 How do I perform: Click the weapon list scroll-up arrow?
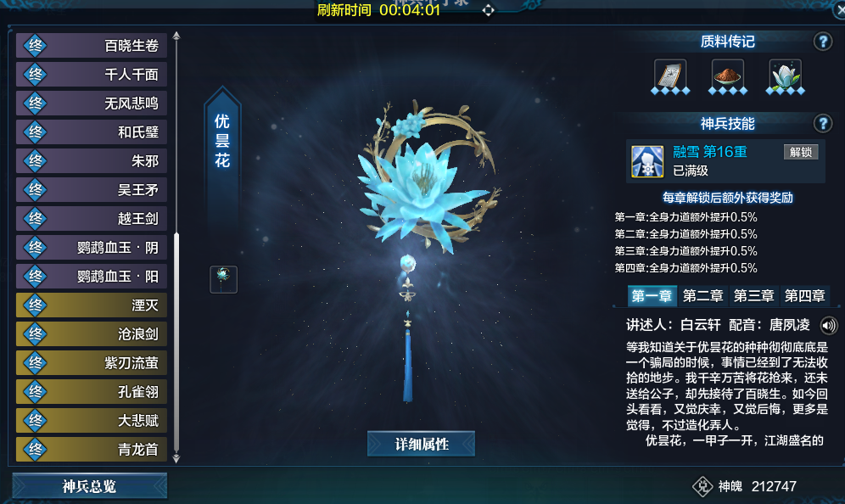tap(176, 36)
